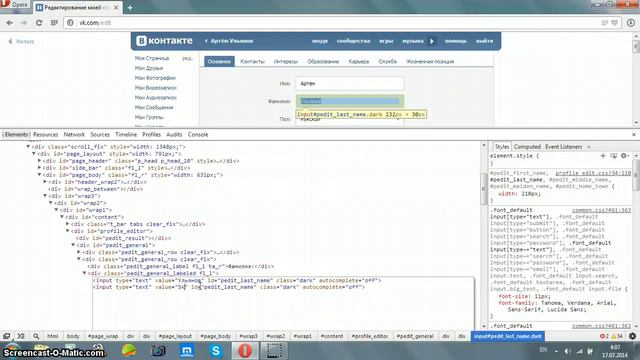Close the VK edit page tab
The image size is (640, 360).
(116, 7)
